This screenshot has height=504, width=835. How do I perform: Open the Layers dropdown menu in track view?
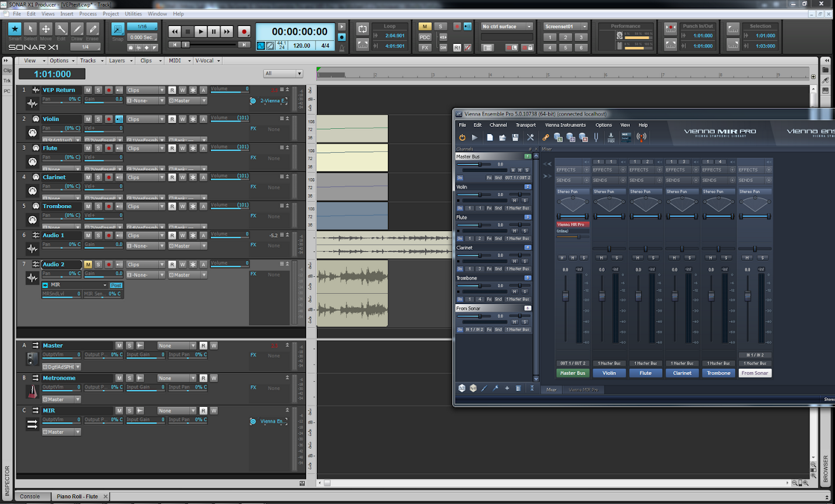click(x=120, y=61)
